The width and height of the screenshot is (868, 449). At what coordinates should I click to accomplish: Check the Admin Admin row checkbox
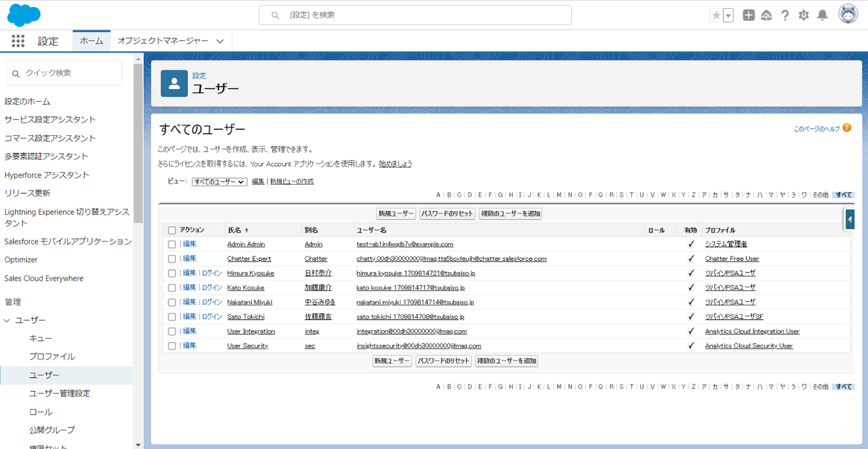pyautogui.click(x=172, y=245)
